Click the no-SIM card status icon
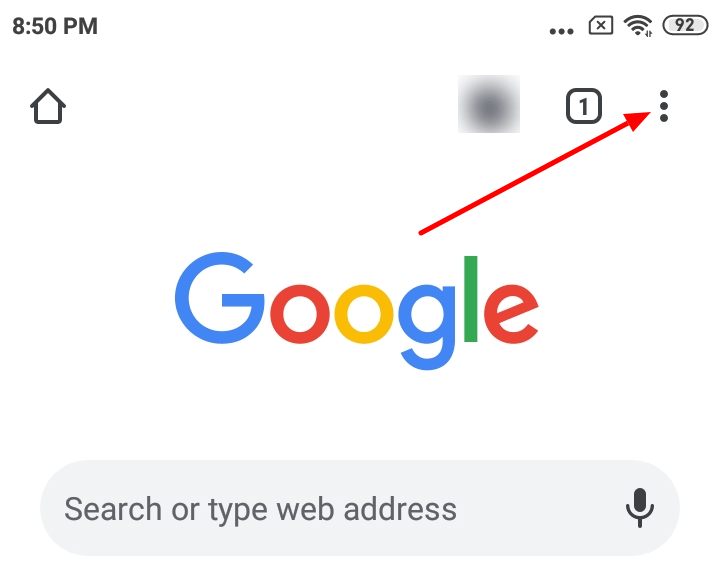Image resolution: width=720 pixels, height=585 pixels. [601, 26]
